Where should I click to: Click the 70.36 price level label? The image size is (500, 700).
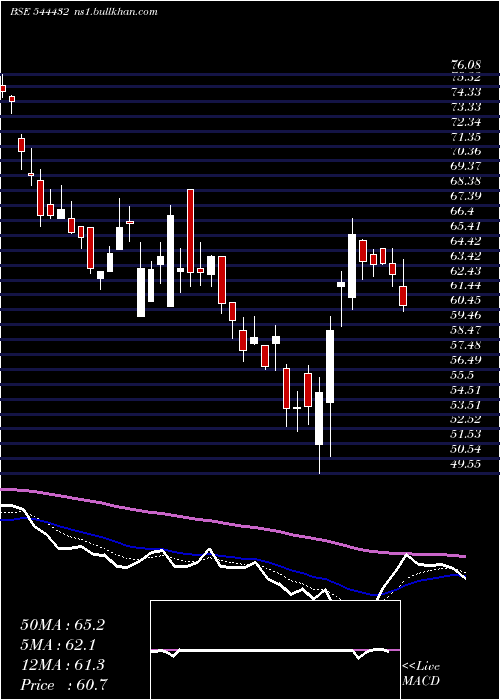466,151
